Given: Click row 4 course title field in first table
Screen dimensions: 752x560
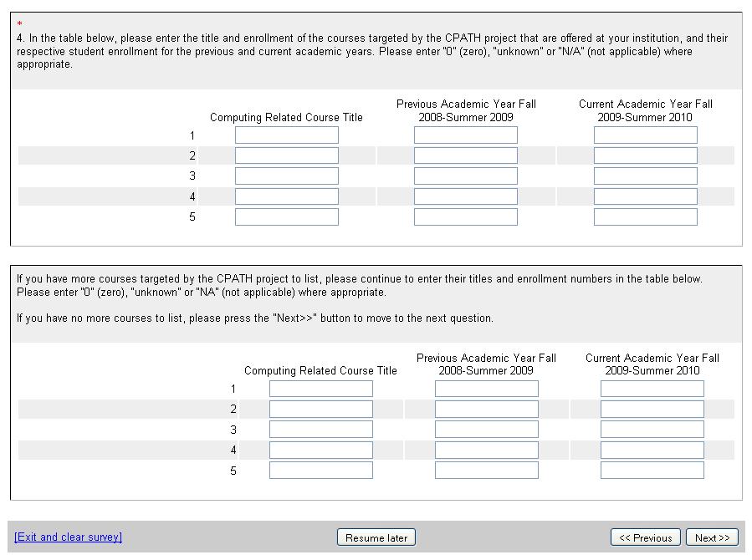Looking at the screenshot, I should (x=286, y=196).
